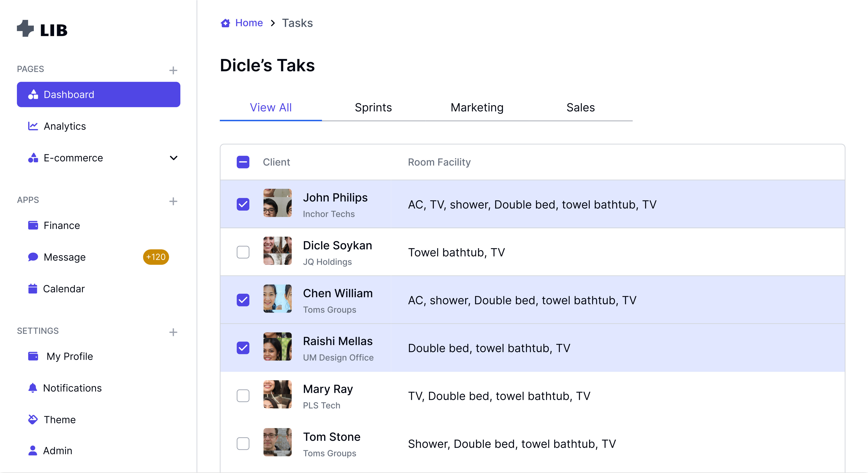Switch to the Sprints tab
The width and height of the screenshot is (868, 473).
coord(373,107)
